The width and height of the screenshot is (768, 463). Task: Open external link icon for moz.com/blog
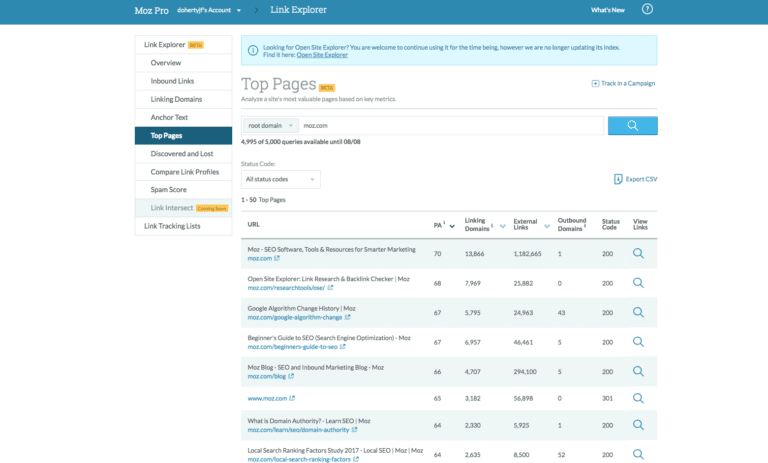click(x=291, y=376)
